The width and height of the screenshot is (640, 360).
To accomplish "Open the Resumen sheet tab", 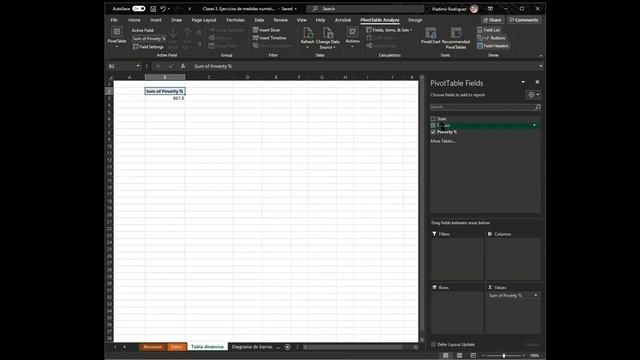I will (153, 347).
